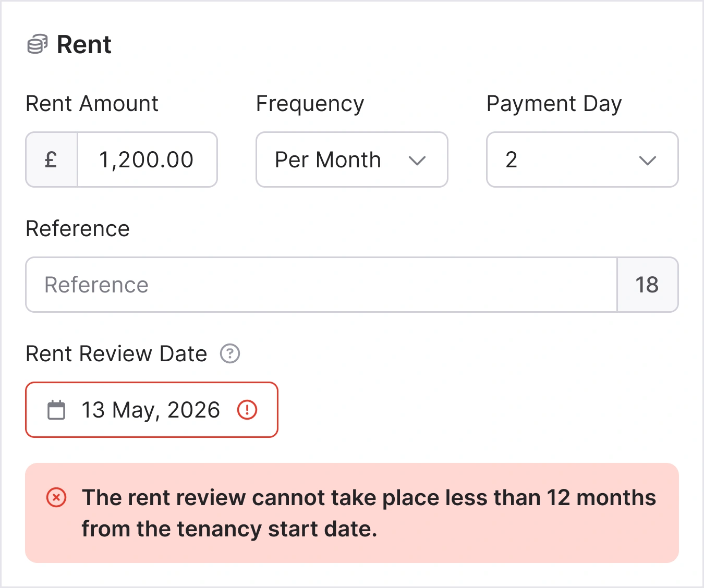
Task: Click the red error circle in the warning banner
Action: point(56,498)
